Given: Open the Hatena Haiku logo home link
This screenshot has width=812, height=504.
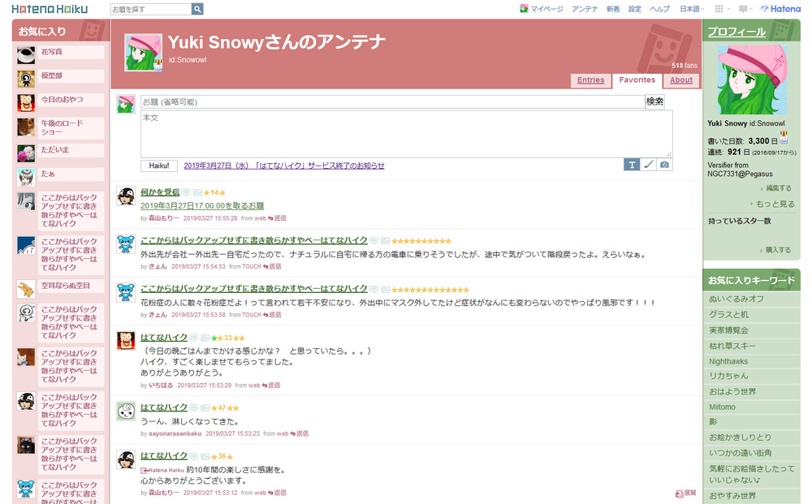Looking at the screenshot, I should [x=50, y=9].
